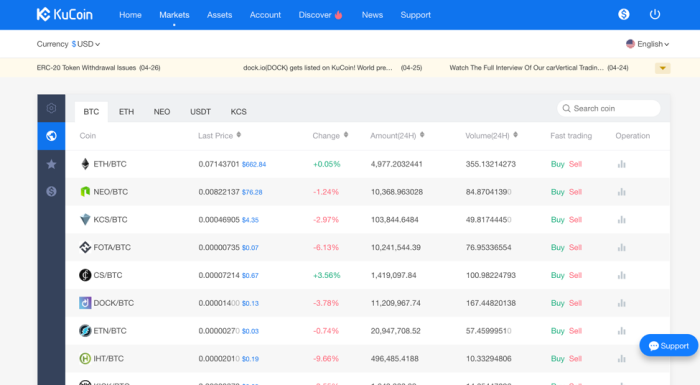The image size is (700, 385).
Task: Click Sell on the KCS/BTC row
Action: point(575,220)
